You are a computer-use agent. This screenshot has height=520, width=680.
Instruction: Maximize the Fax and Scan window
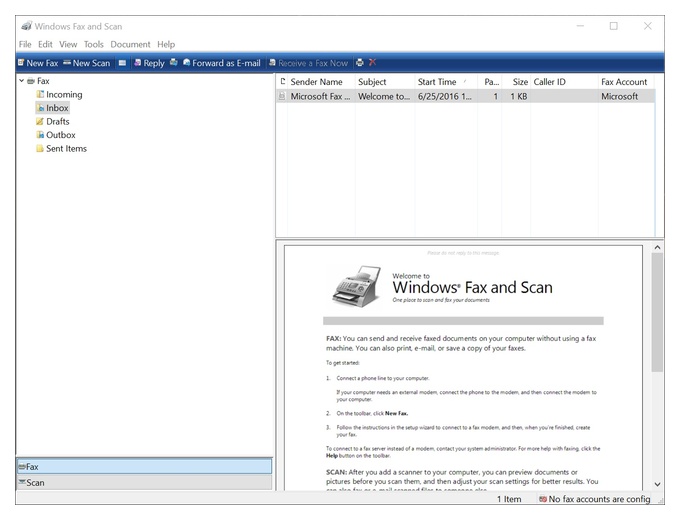tap(614, 26)
